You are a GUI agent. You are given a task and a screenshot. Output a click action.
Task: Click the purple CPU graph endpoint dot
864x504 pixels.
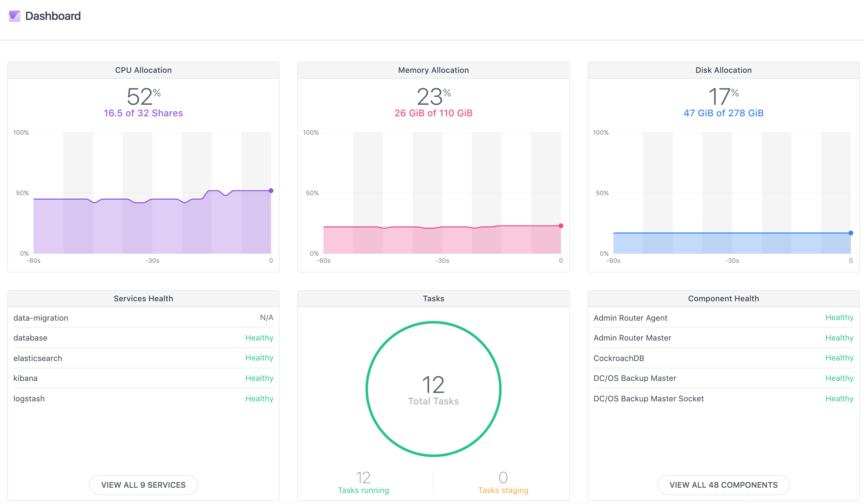271,190
